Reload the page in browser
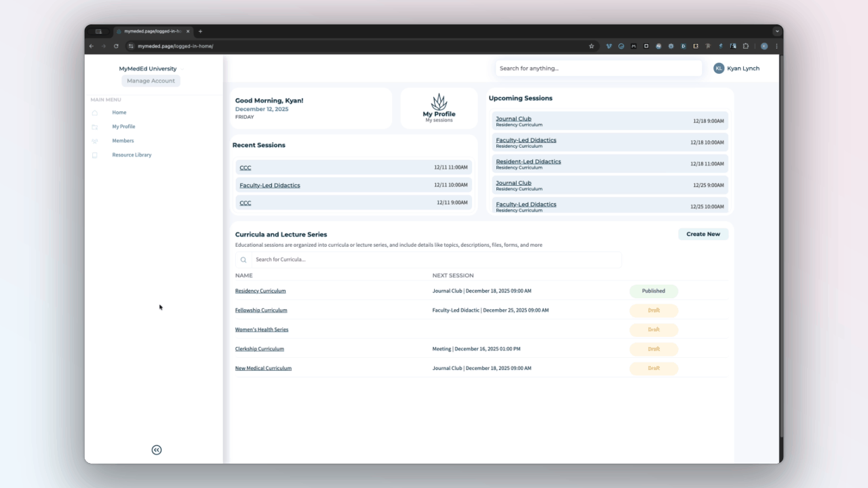 click(116, 46)
